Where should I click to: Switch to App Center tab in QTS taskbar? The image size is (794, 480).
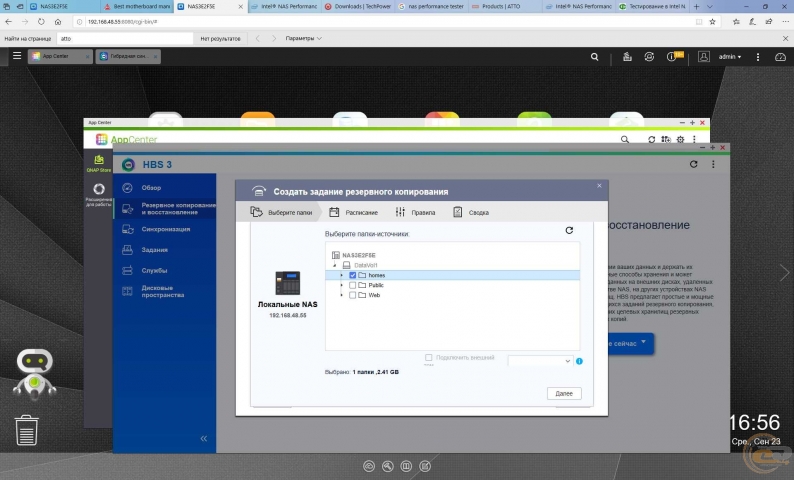(60, 56)
